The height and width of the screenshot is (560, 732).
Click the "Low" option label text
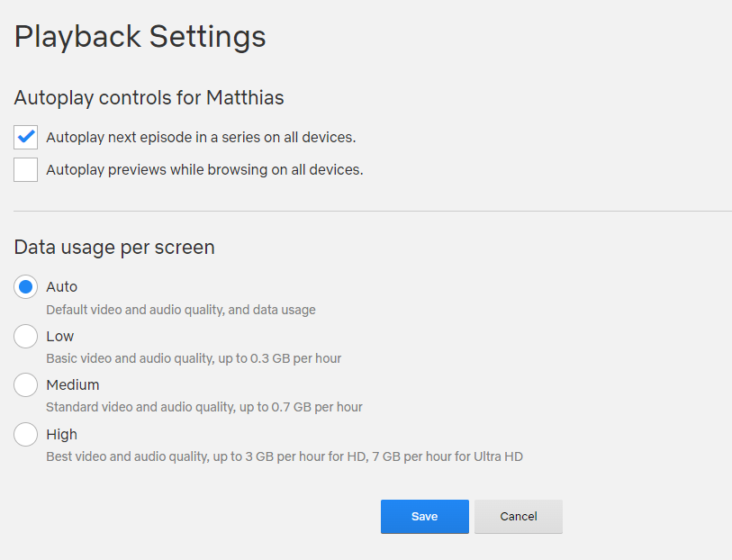click(x=60, y=337)
